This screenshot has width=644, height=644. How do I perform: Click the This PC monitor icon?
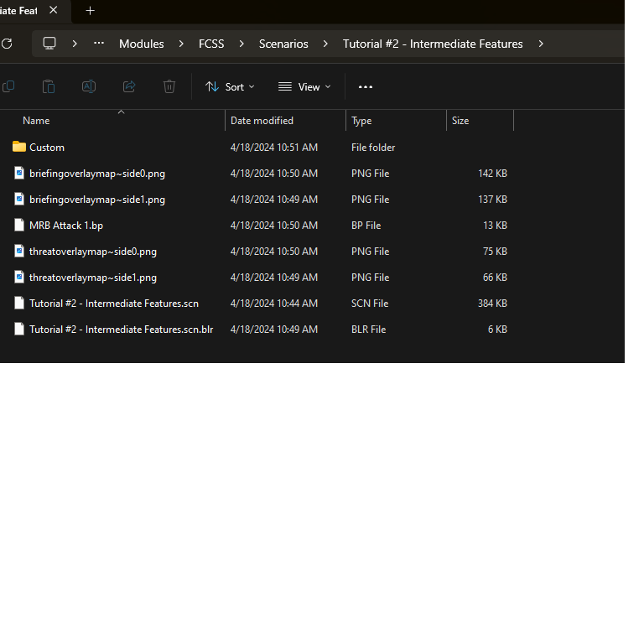49,44
